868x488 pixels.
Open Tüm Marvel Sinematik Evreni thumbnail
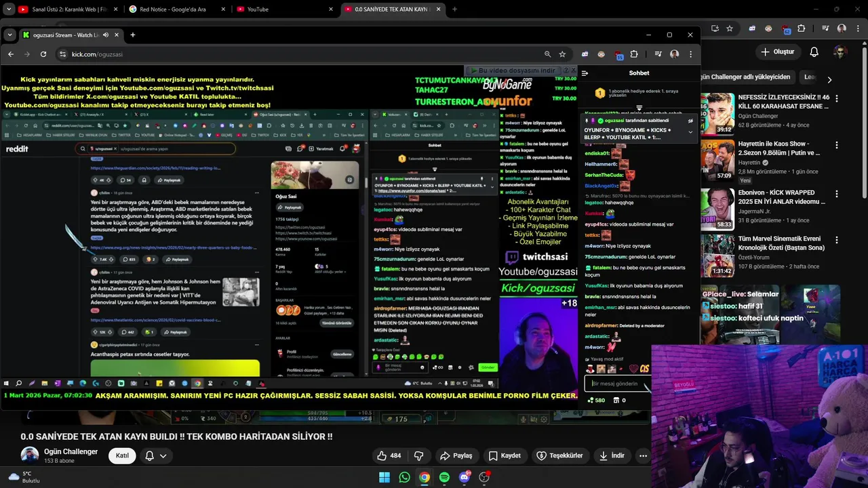tap(717, 256)
